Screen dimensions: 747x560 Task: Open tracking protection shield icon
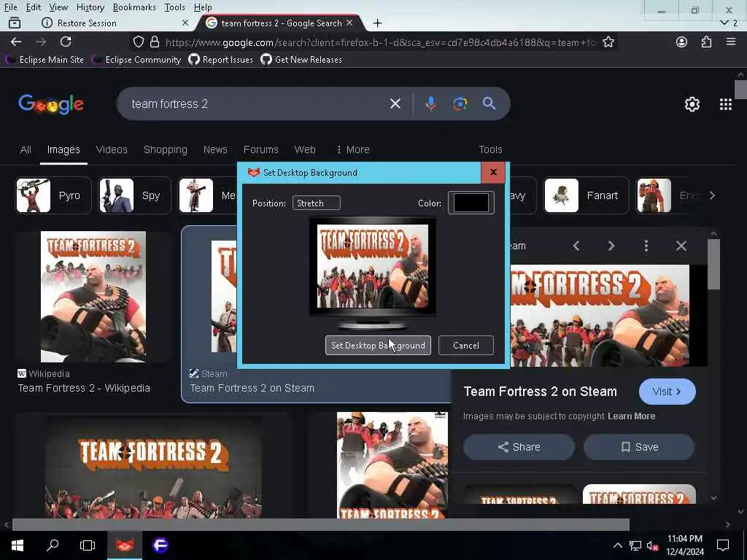[x=138, y=42]
